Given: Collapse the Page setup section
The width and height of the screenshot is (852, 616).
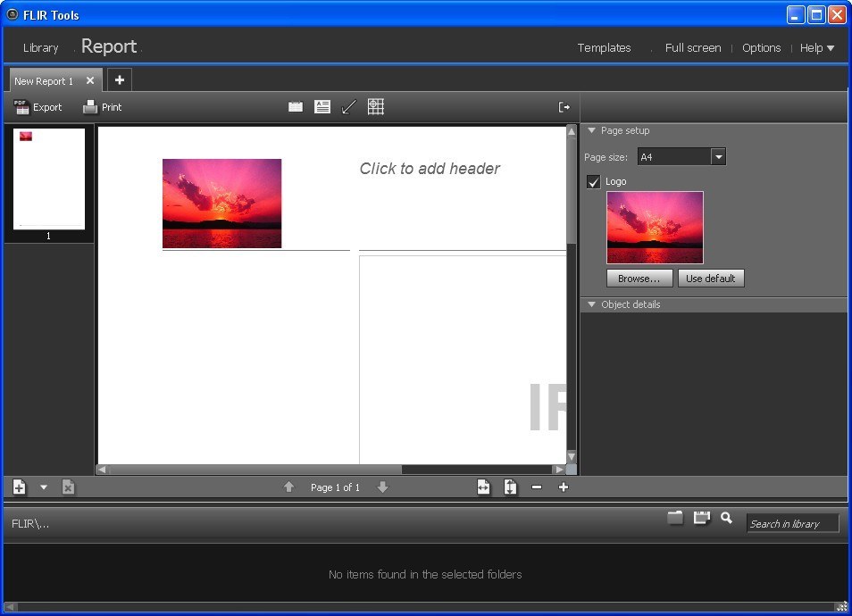Looking at the screenshot, I should (591, 130).
